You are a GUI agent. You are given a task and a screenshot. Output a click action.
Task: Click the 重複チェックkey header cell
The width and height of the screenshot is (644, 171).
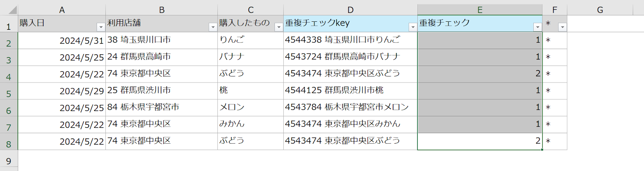(351, 24)
